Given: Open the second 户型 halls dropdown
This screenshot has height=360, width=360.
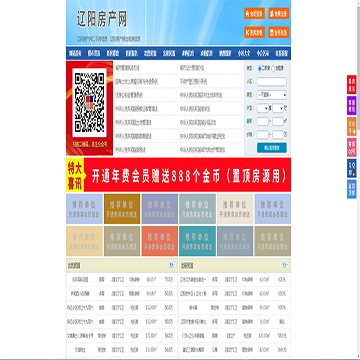Looking at the screenshot, I should pyautogui.click(x=278, y=108).
